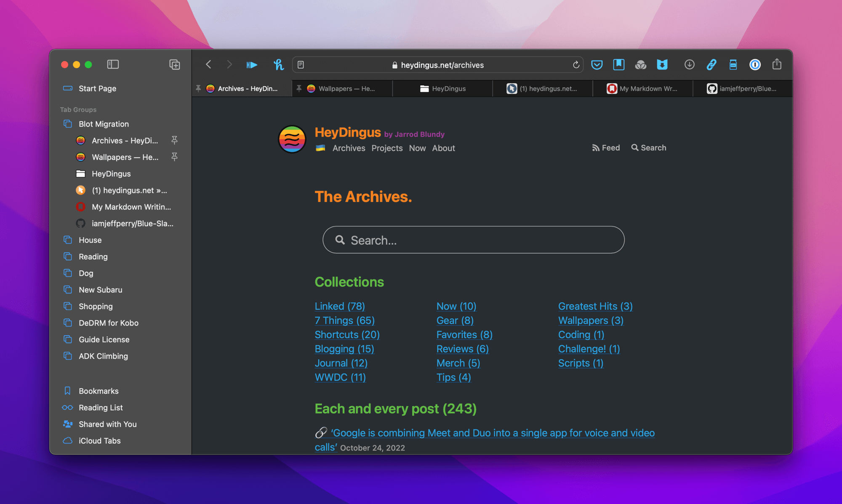Screen dimensions: 842x504
Task: Click the new tab group icon
Action: (x=174, y=64)
